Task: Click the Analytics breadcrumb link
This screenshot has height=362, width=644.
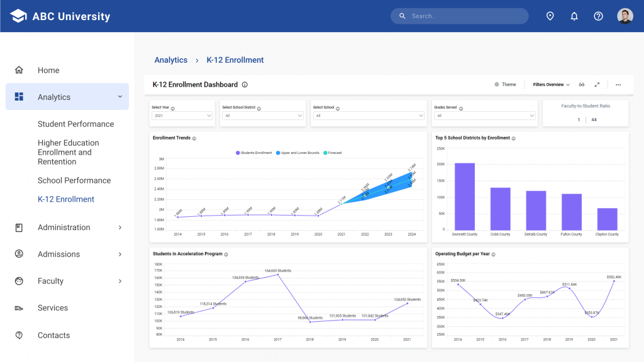Action: pyautogui.click(x=171, y=60)
